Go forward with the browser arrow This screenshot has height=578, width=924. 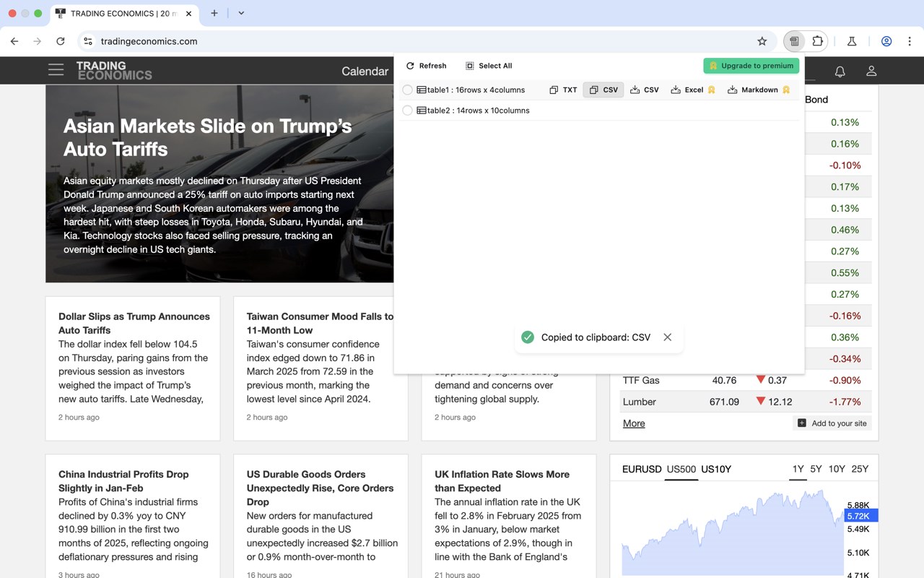click(38, 41)
